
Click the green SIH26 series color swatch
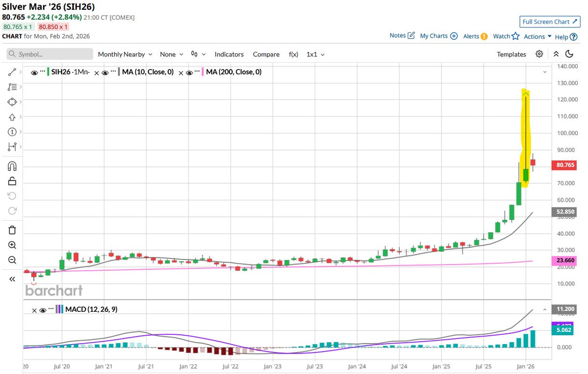(48, 72)
